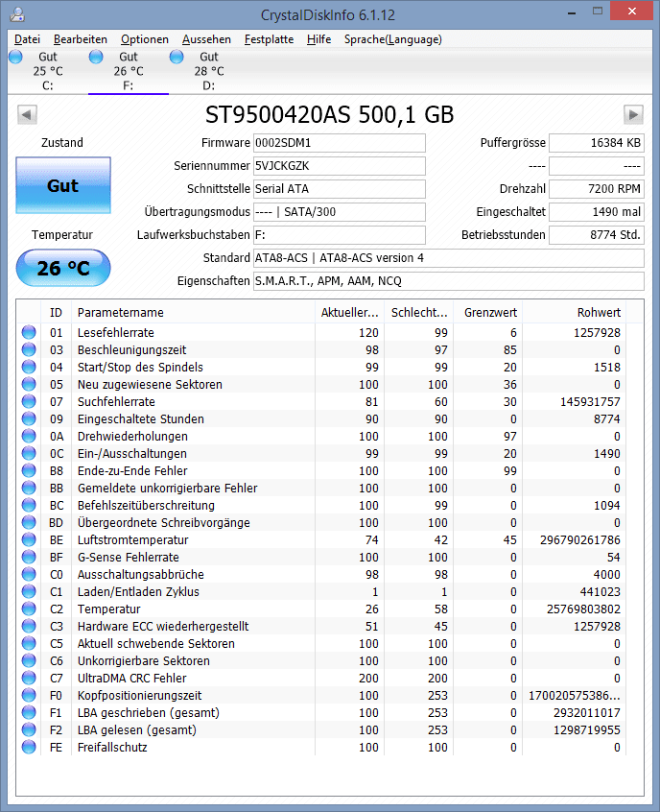Click status circle for Gemeldete unkorrigierbare Fehler

click(x=29, y=488)
